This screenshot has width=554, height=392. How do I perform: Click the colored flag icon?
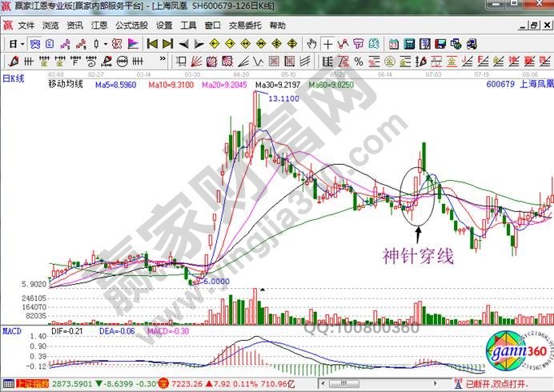pos(132,44)
